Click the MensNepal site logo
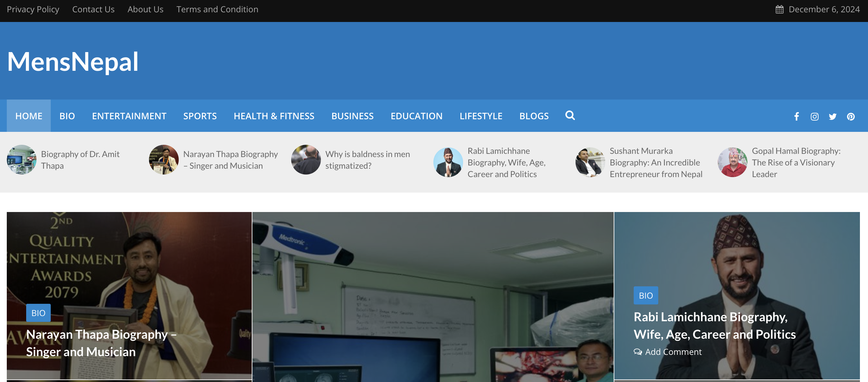 pos(73,62)
